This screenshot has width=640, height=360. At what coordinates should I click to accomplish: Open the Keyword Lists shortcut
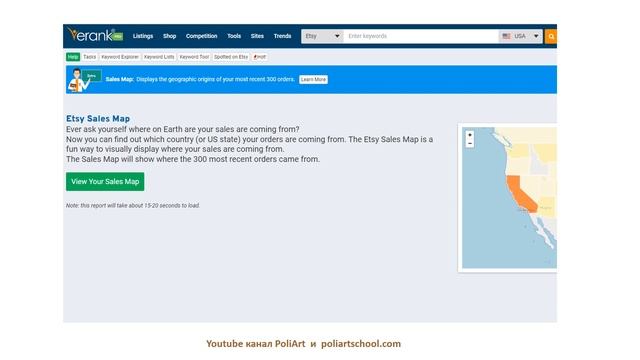point(159,57)
